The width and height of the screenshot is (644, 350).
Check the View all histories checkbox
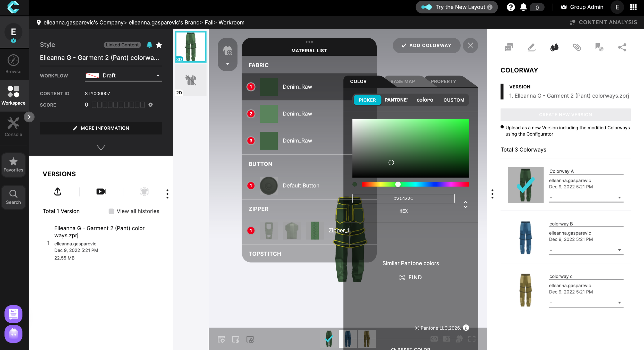click(111, 211)
